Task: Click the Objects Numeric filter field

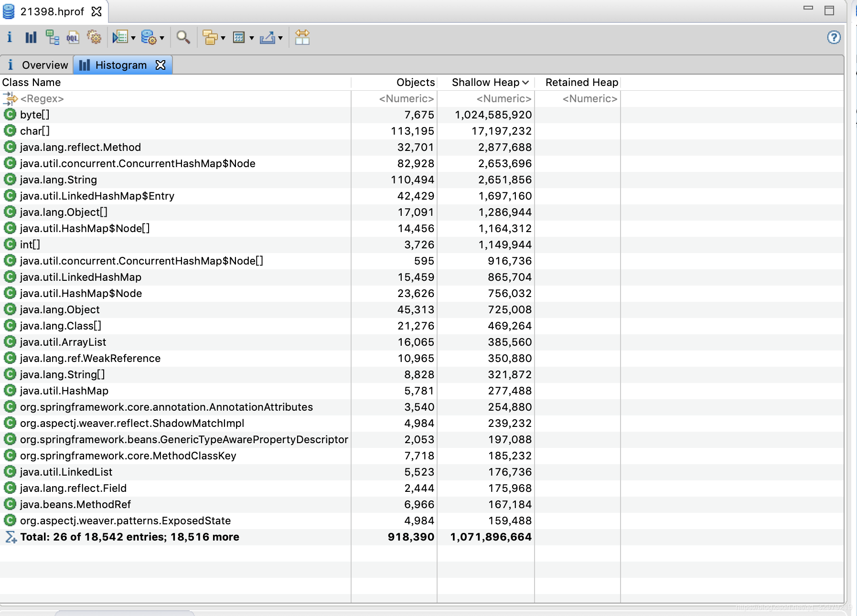Action: pyautogui.click(x=394, y=99)
